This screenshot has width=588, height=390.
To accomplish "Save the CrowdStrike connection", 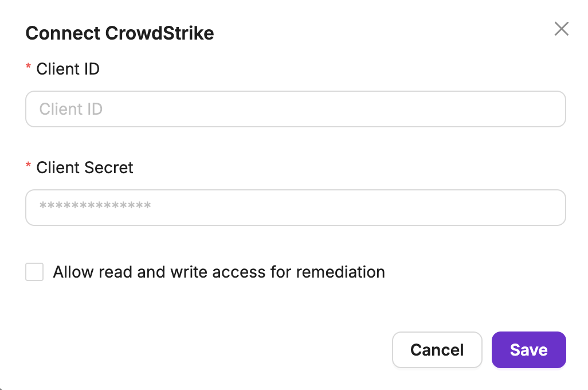I will coord(528,350).
